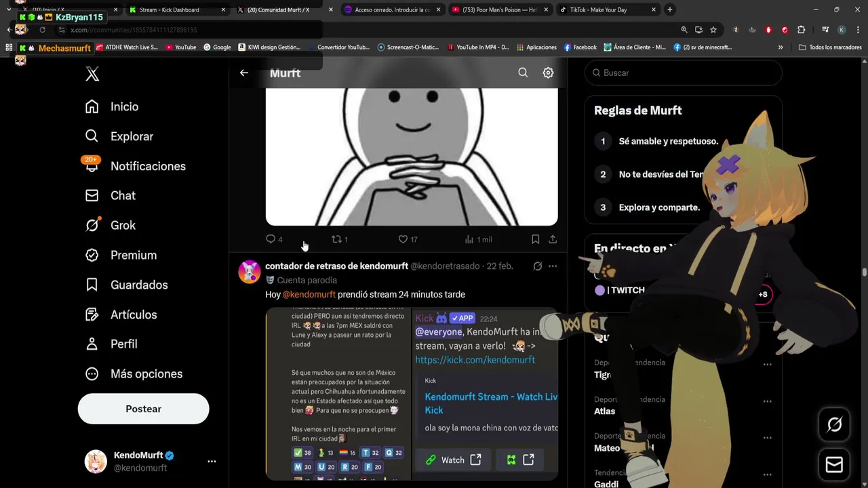868x488 pixels.
Task: Search within the Murft community icon
Action: (x=523, y=73)
